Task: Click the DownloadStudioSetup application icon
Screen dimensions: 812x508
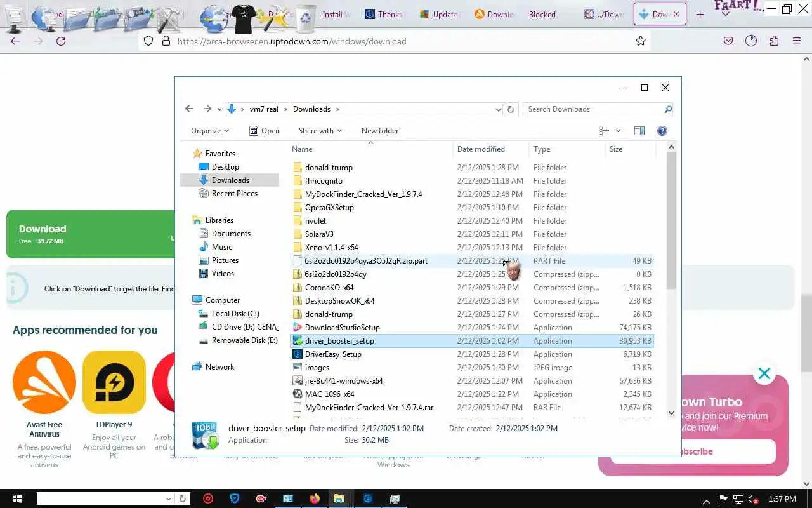Action: [298, 328]
